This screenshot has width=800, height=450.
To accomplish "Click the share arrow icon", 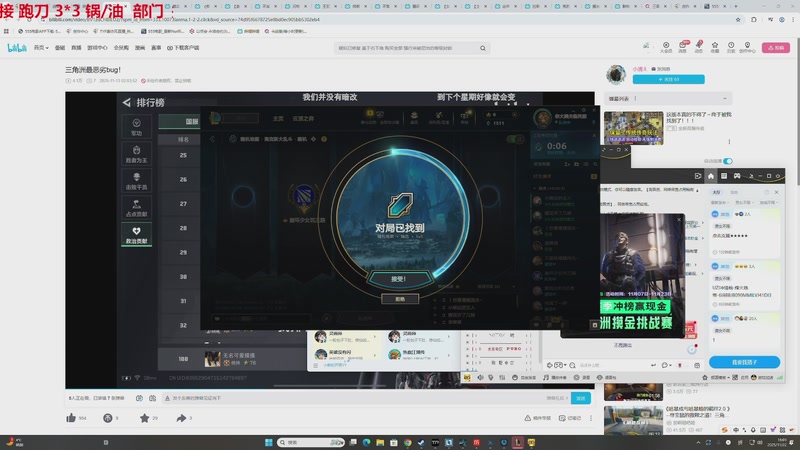I will pos(181,418).
